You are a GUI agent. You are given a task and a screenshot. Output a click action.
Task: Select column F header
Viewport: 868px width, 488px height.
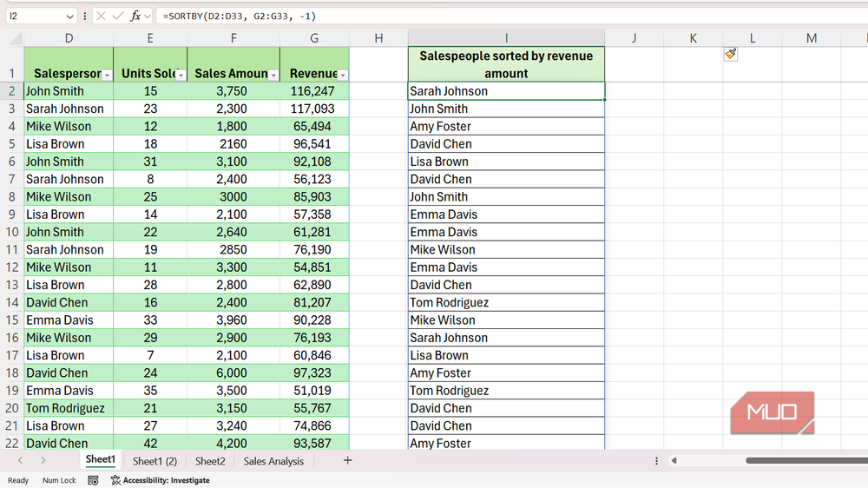click(233, 38)
